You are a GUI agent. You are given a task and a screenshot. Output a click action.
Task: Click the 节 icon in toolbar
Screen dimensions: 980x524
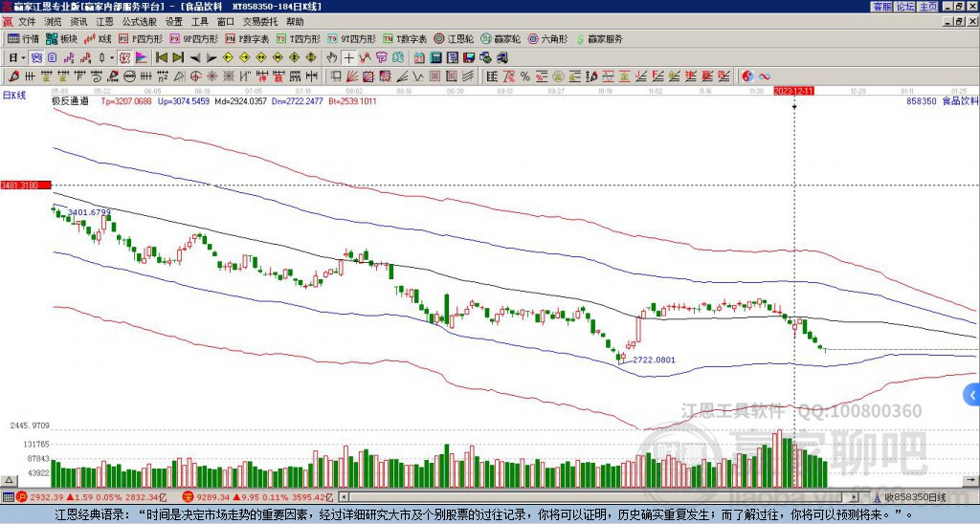(x=381, y=58)
